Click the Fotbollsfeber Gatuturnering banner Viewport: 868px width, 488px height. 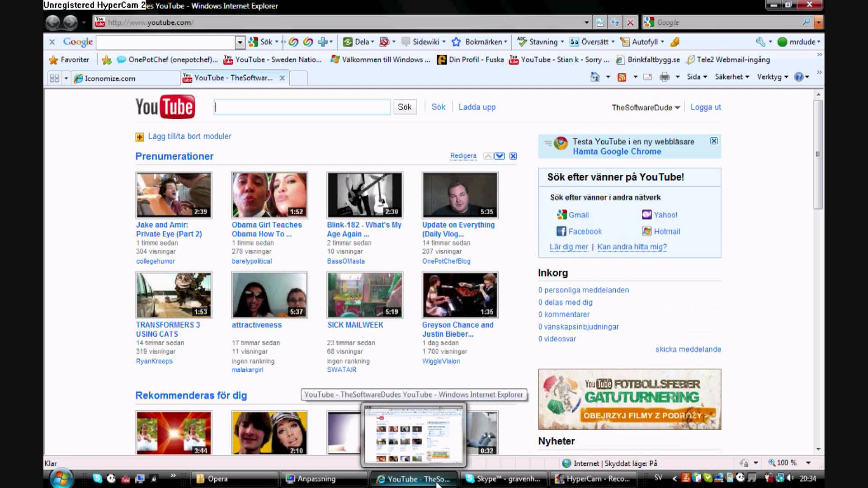pos(629,399)
